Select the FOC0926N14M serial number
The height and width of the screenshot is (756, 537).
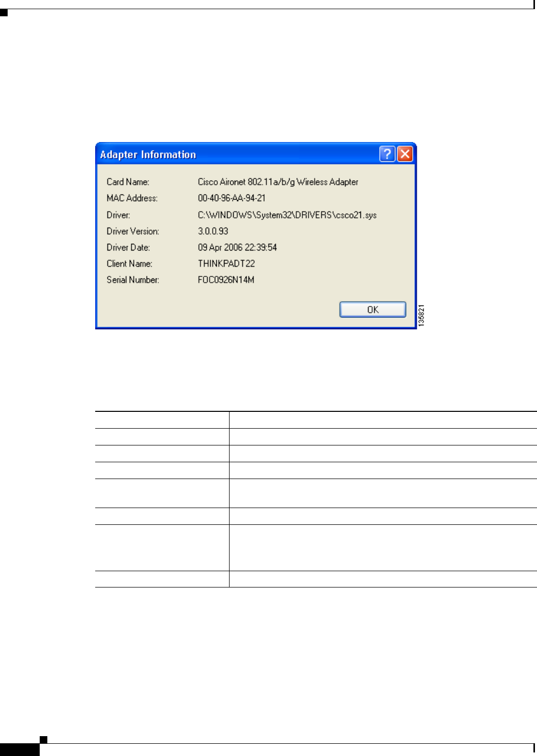(x=226, y=279)
